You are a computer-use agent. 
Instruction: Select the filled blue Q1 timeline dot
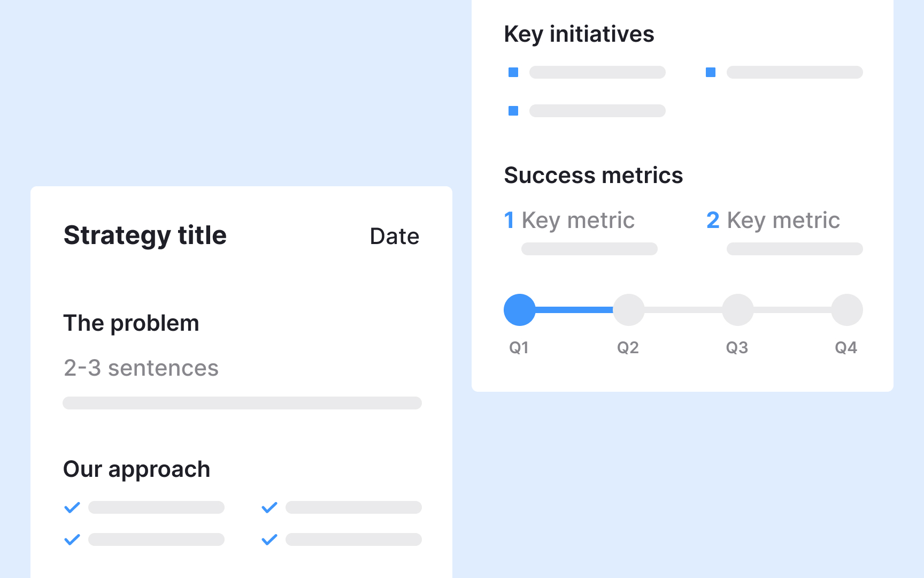click(x=520, y=310)
